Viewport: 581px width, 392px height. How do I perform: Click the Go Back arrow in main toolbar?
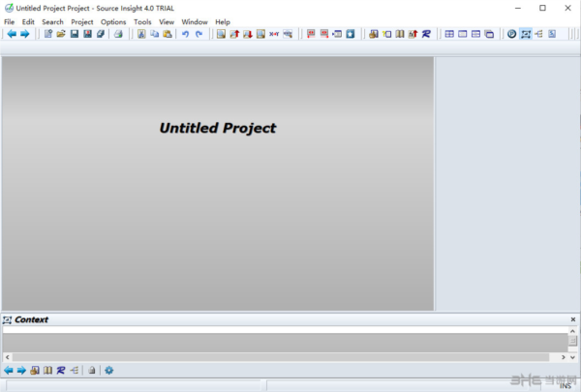(x=12, y=34)
